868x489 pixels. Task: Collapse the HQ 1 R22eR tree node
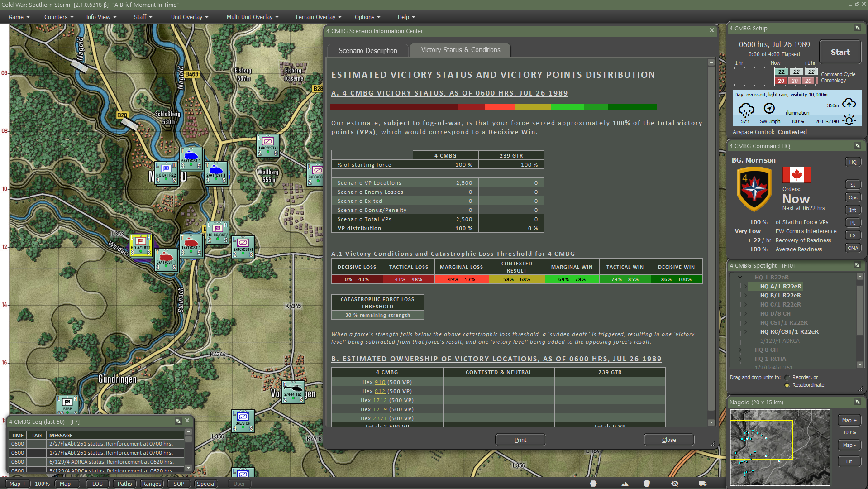click(x=740, y=277)
